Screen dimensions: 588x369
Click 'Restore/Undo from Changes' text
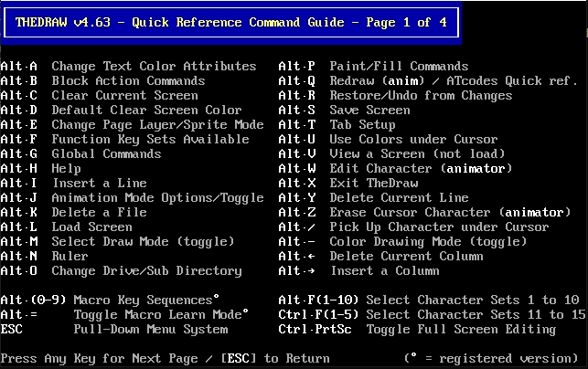421,96
